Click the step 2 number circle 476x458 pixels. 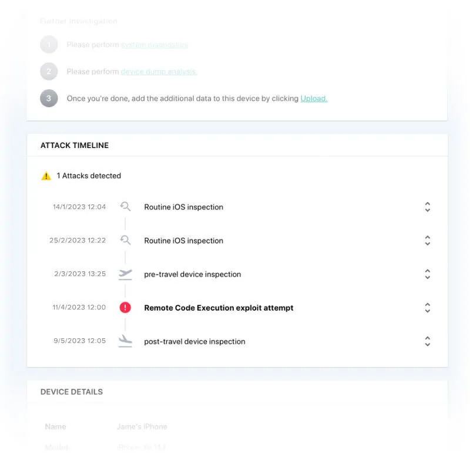(49, 72)
